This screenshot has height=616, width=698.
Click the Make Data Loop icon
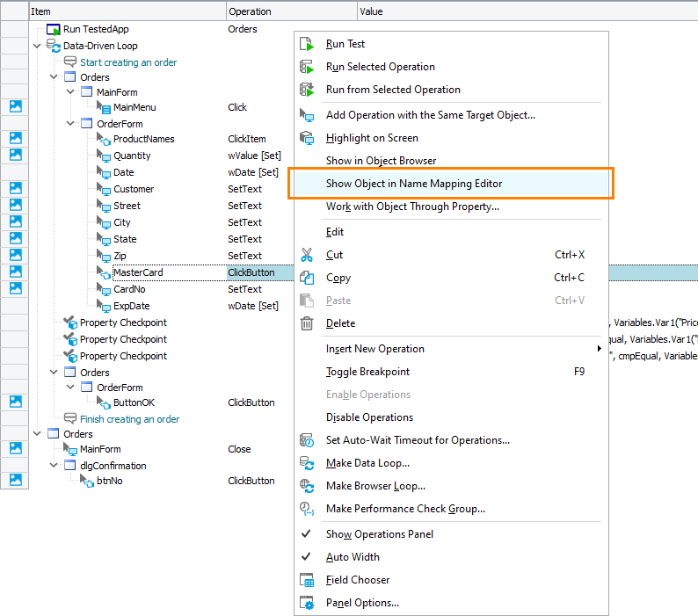[307, 463]
